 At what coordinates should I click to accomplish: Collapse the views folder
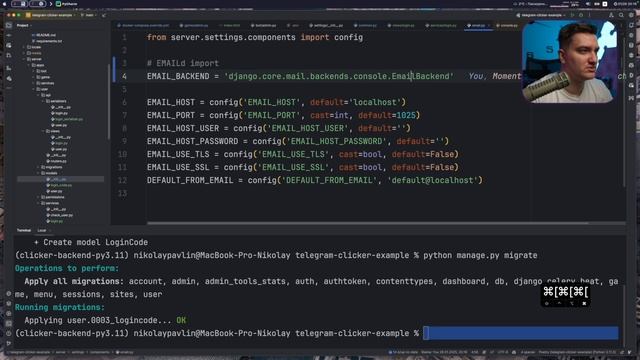pos(43,131)
